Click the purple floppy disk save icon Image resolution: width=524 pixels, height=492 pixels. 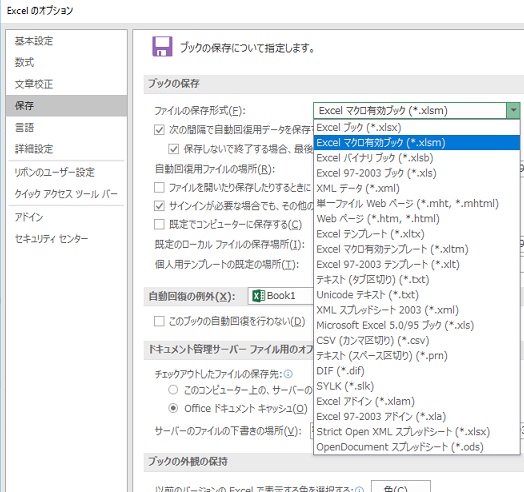coord(162,46)
